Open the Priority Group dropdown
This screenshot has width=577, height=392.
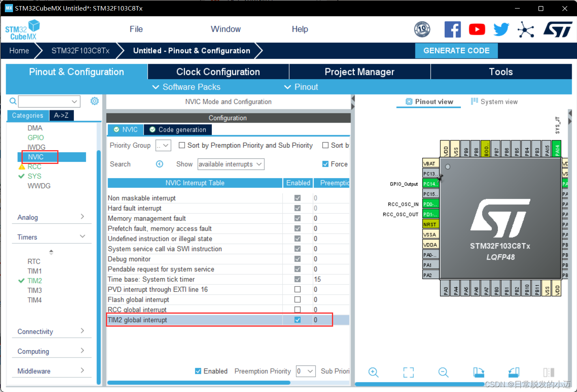click(x=163, y=145)
